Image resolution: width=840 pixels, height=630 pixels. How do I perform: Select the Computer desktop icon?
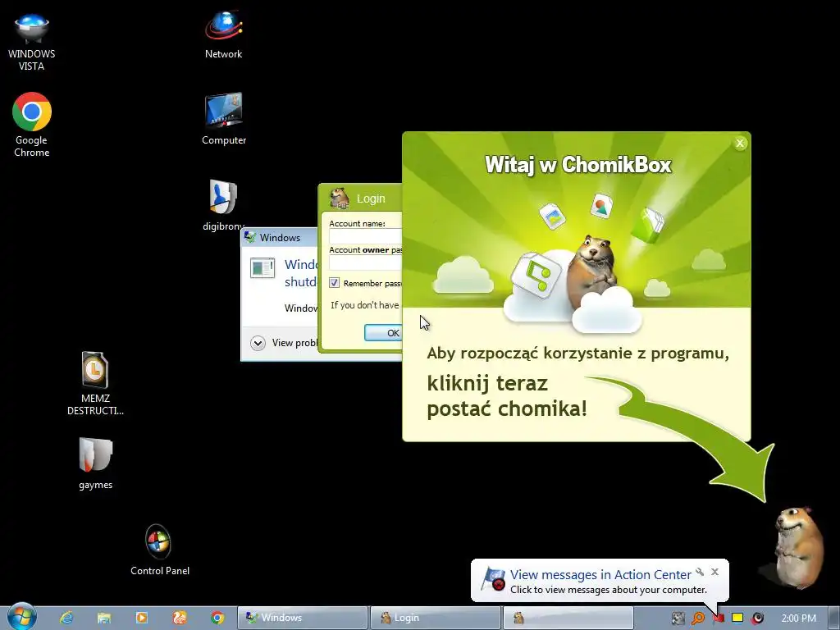223,118
